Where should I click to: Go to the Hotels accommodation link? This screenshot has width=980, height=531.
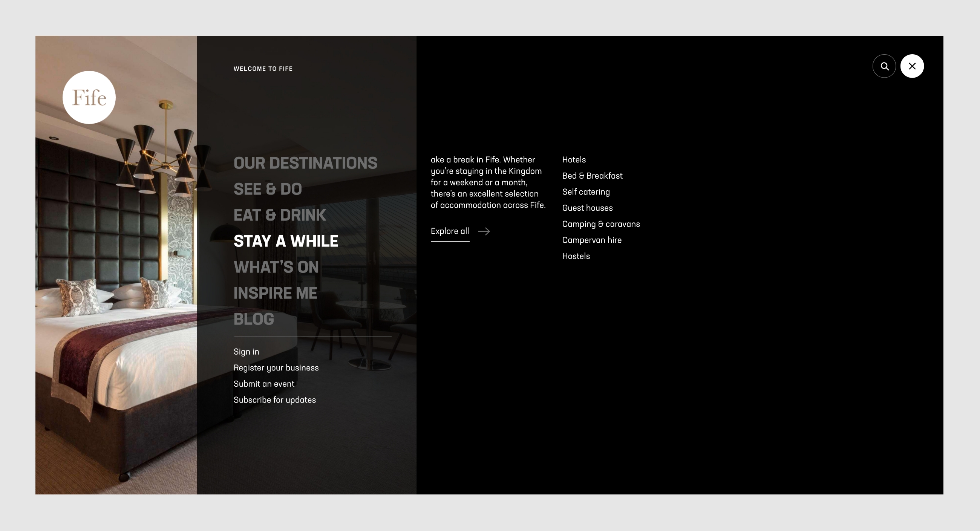click(x=574, y=160)
